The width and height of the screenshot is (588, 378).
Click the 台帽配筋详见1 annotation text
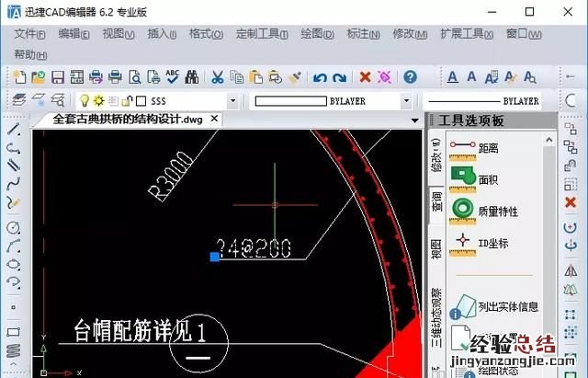[140, 331]
